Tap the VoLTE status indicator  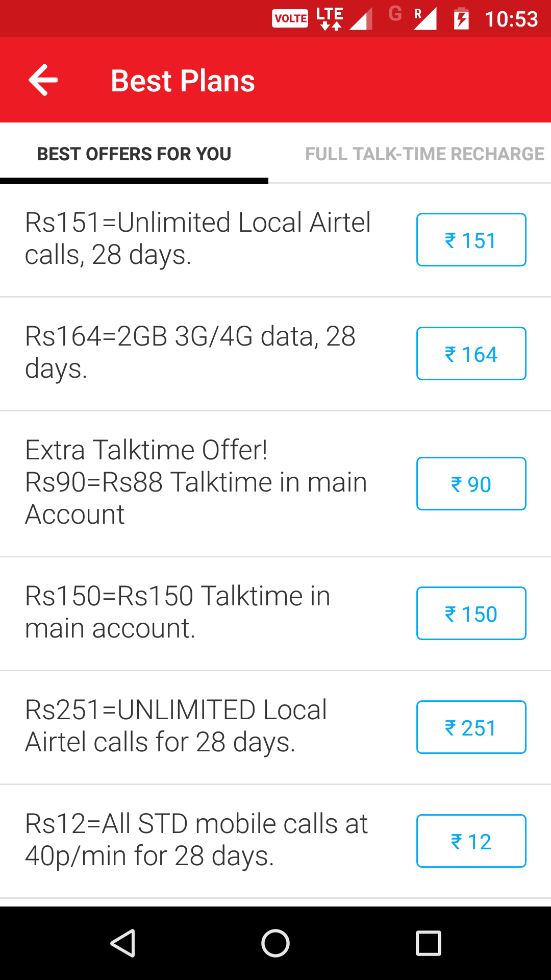290,19
